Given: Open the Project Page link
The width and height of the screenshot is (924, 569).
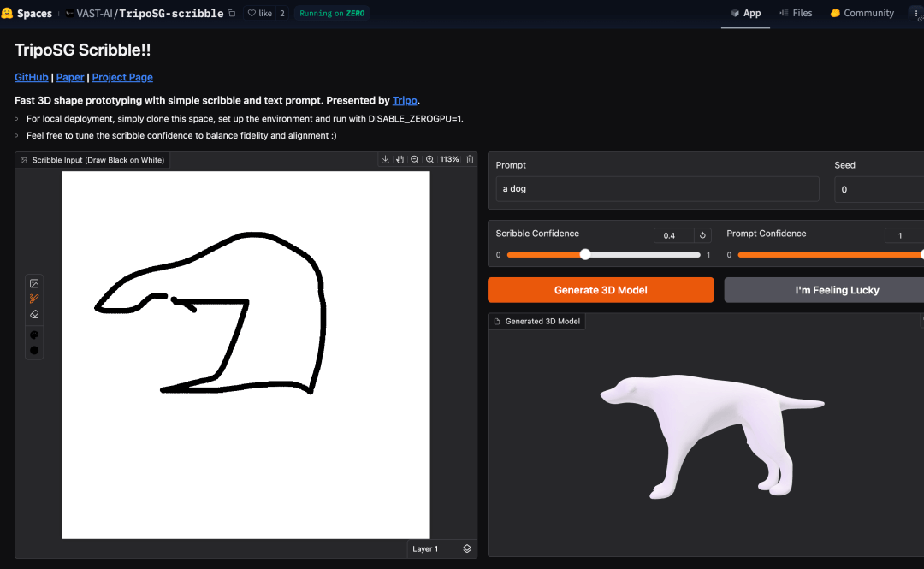Looking at the screenshot, I should (x=121, y=77).
